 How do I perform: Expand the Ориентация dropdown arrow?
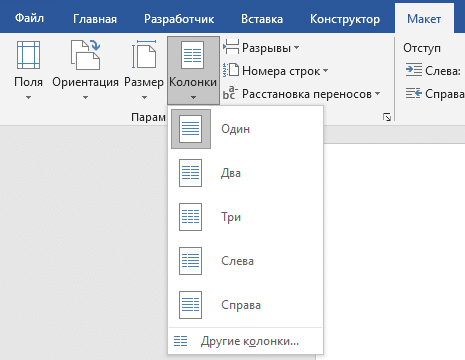pos(85,98)
